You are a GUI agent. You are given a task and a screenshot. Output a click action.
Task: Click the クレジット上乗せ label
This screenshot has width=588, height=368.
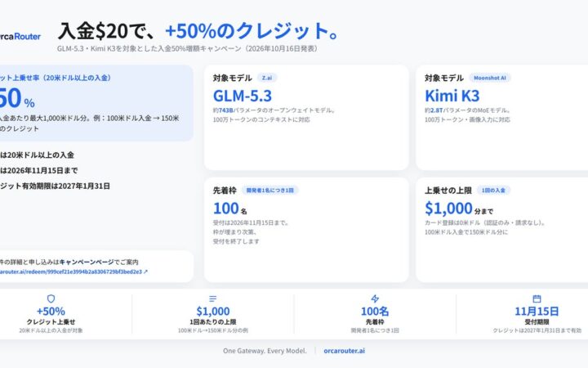(x=51, y=322)
